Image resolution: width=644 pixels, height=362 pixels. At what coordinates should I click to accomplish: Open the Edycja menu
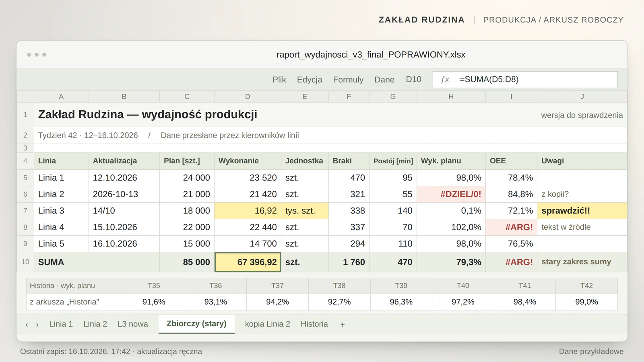click(x=310, y=80)
